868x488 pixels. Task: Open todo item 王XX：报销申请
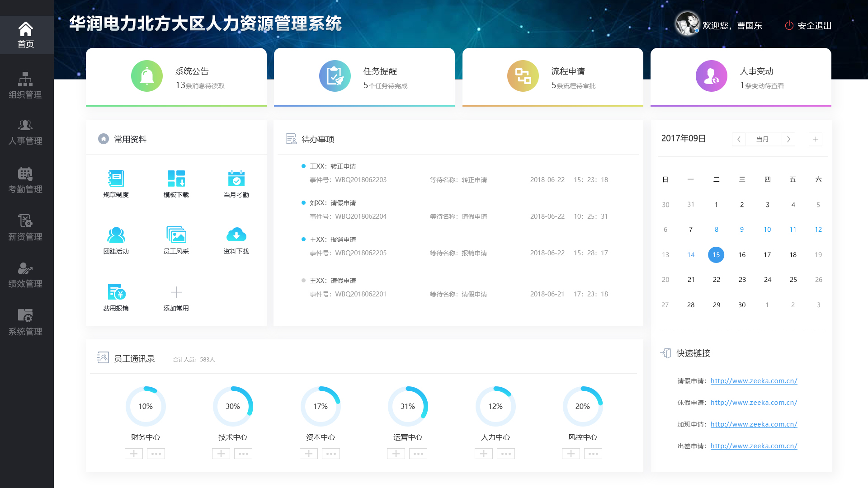333,239
